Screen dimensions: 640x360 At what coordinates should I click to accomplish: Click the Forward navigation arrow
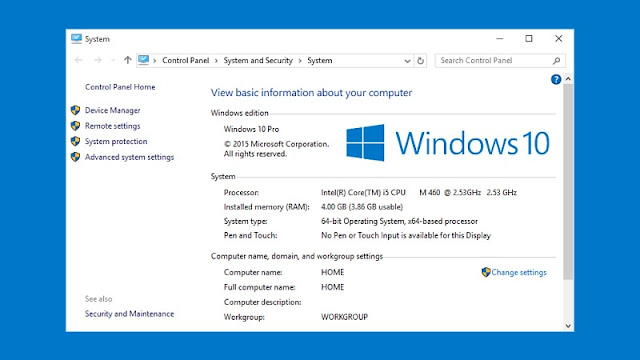click(x=98, y=60)
